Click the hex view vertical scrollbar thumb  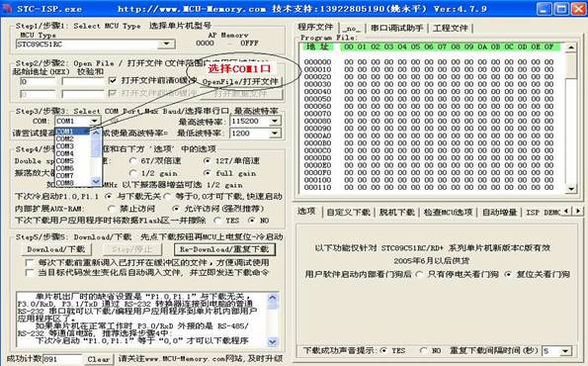(x=571, y=65)
